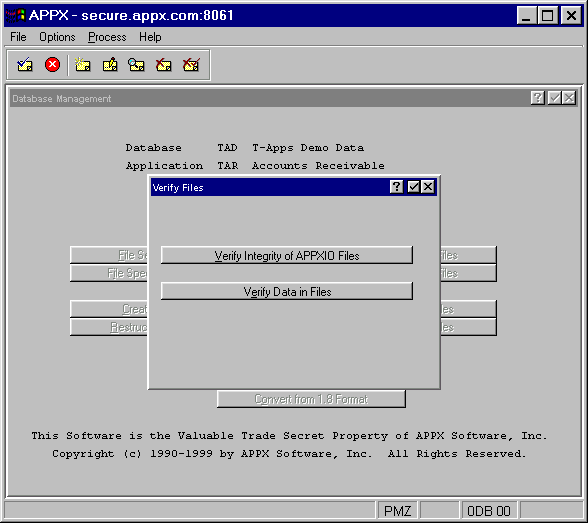Click the Add mode folder icon
This screenshot has width=588, height=523.
click(82, 65)
